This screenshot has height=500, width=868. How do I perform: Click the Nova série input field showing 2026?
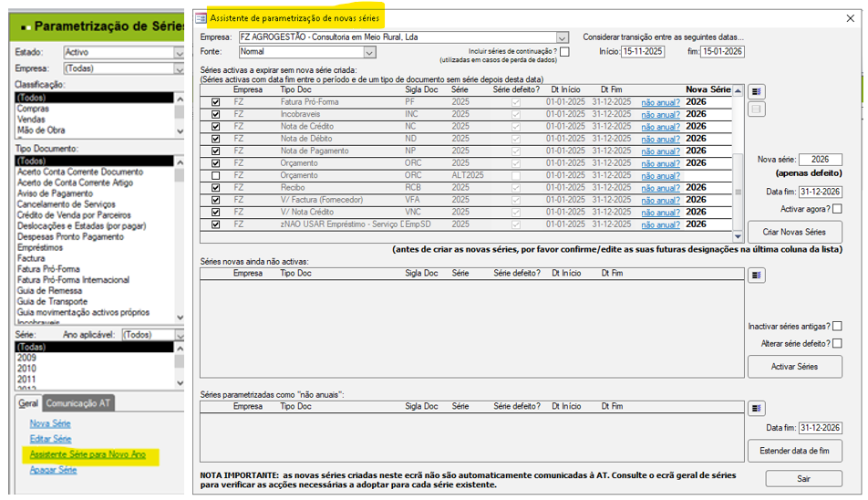(821, 160)
